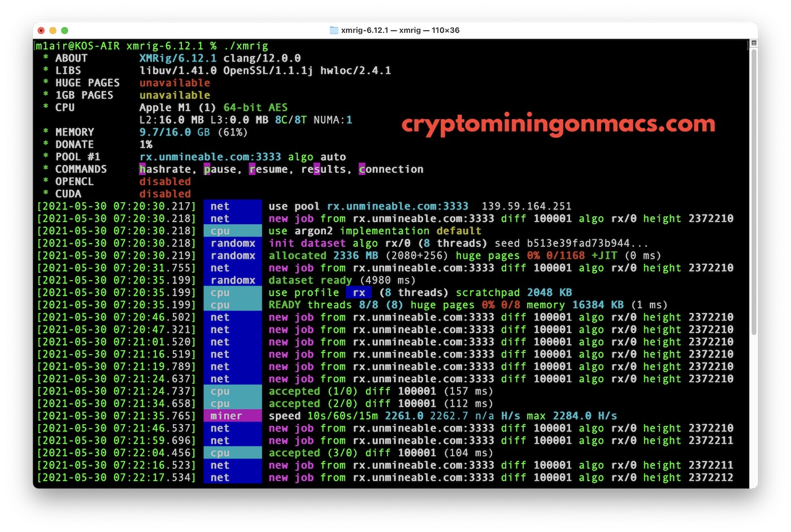Viewport: 791px width, 532px height.
Task: Click the "Apple M1 (1)" CPU name
Action: (x=178, y=107)
